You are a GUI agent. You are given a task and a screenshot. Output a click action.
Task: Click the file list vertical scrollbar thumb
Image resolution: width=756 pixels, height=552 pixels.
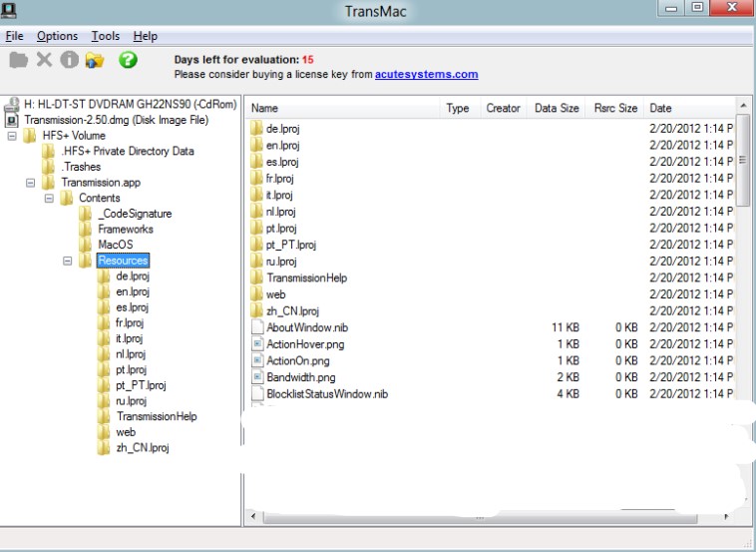(x=743, y=160)
